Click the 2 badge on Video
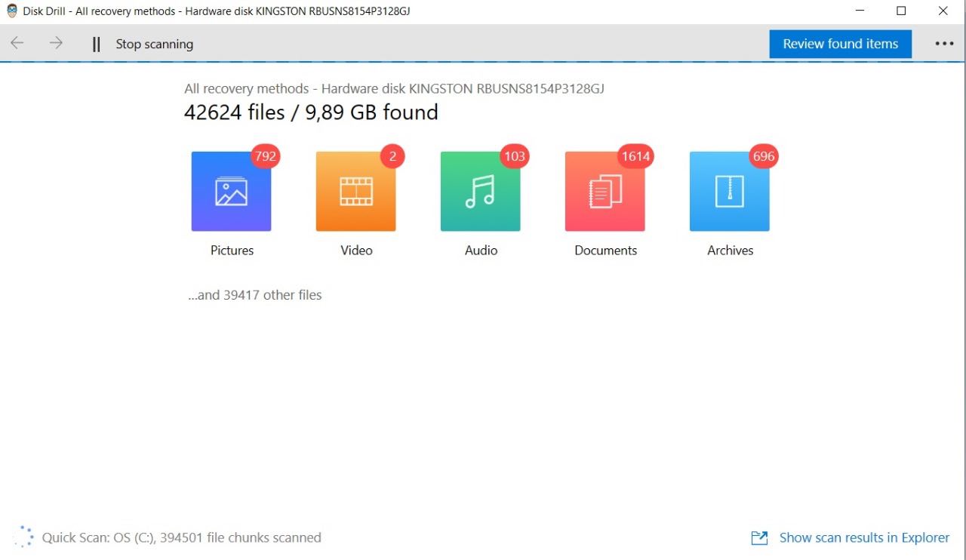The height and width of the screenshot is (560, 966). tap(392, 156)
